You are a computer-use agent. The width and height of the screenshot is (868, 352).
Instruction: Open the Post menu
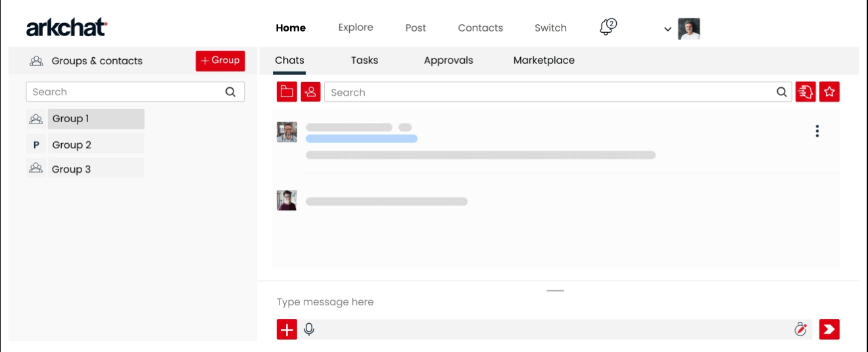(416, 28)
